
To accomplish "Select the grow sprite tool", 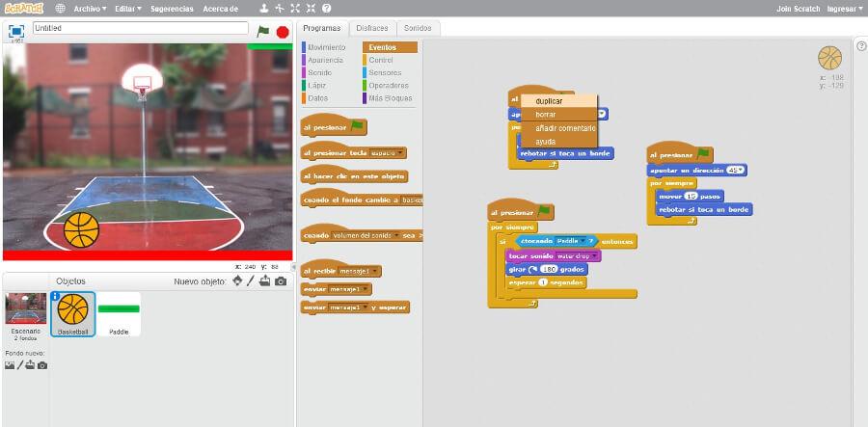I will 295,9.
